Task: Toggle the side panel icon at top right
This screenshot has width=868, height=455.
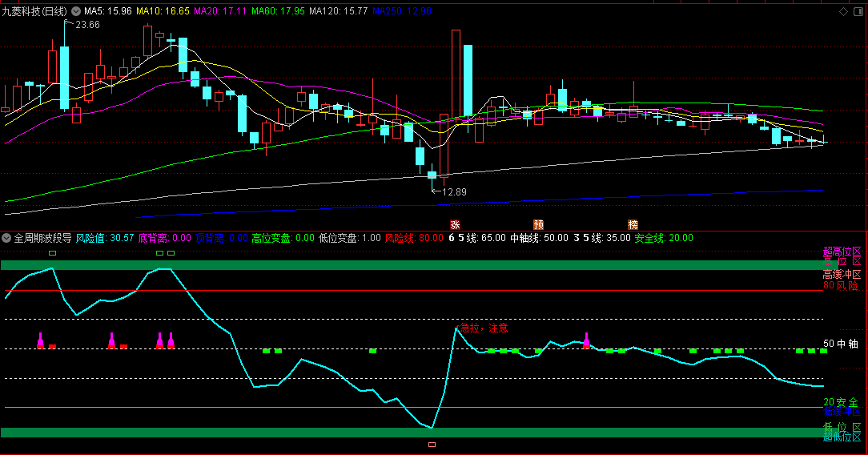Action: [858, 11]
